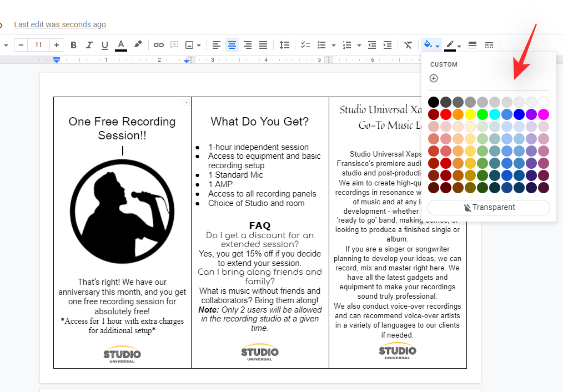Toggle underline formatting
Screen dimensions: 563x392
(105, 45)
